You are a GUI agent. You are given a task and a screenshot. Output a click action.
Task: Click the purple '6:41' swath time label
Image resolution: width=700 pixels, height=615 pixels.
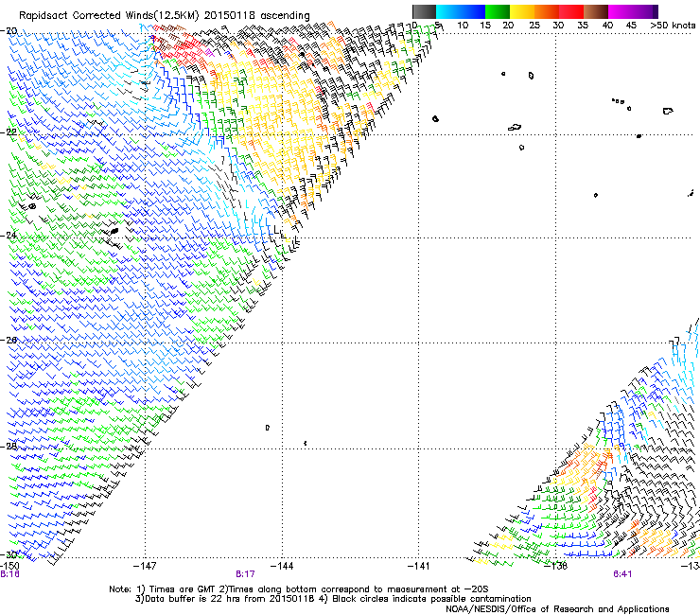pyautogui.click(x=622, y=574)
